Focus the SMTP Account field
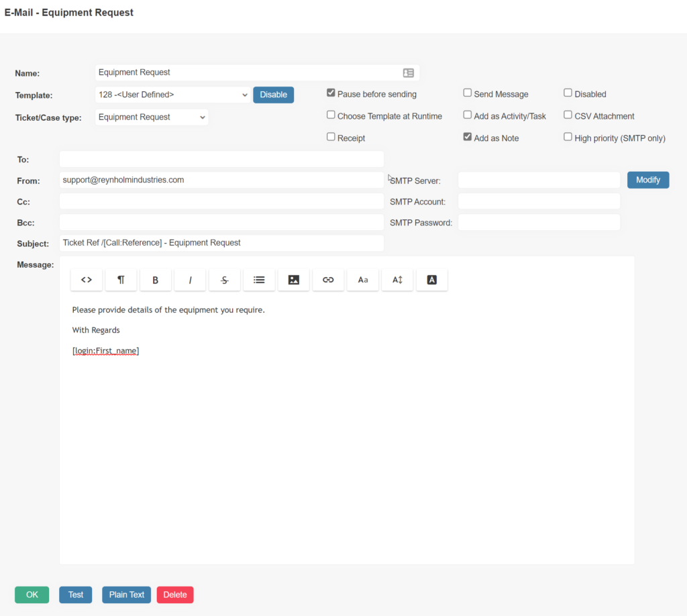687x616 pixels. tap(539, 201)
